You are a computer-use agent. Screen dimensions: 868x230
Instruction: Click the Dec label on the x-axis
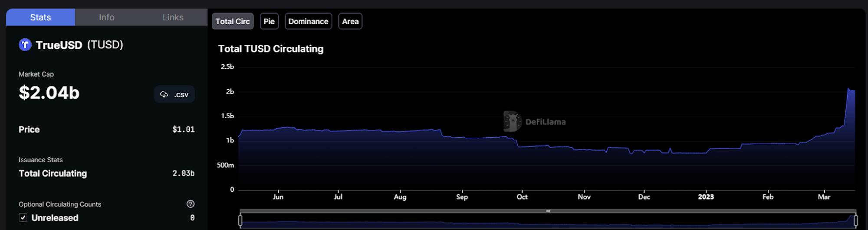coord(644,197)
